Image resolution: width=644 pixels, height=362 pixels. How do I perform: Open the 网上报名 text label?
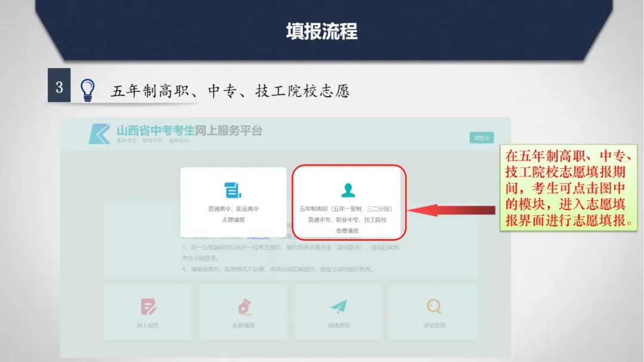[x=148, y=326]
